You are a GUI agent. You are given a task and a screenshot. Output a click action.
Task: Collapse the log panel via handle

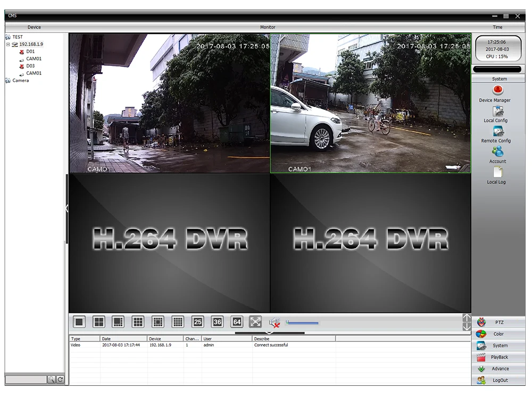(269, 333)
